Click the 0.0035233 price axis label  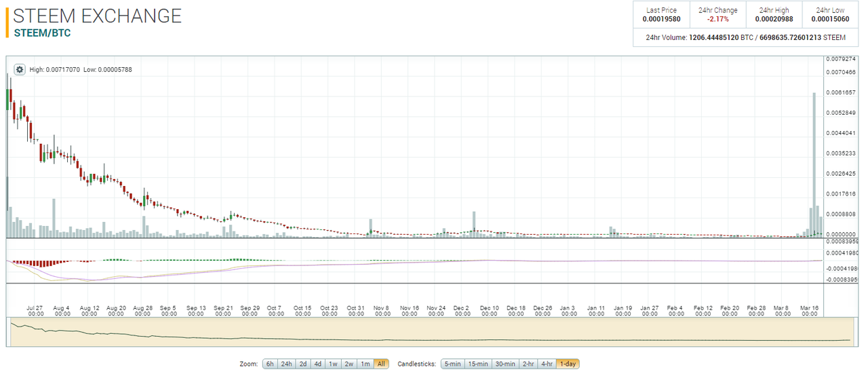(x=840, y=153)
